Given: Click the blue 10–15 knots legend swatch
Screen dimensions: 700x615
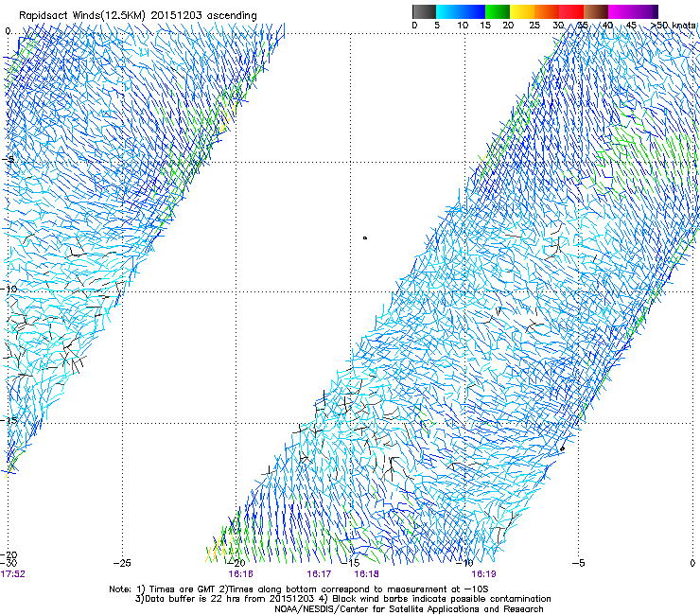Looking at the screenshot, I should [x=473, y=11].
